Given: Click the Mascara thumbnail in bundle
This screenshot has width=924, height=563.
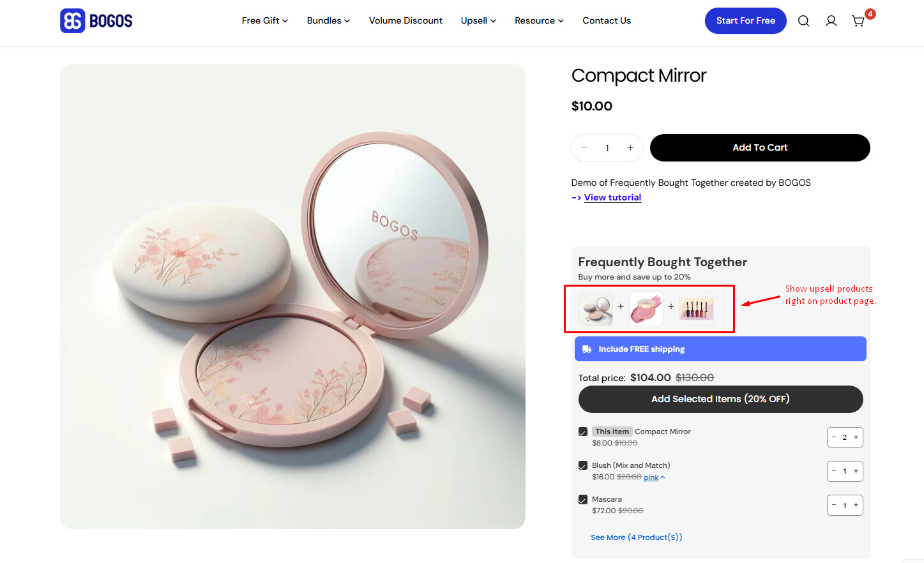Looking at the screenshot, I should coord(697,309).
